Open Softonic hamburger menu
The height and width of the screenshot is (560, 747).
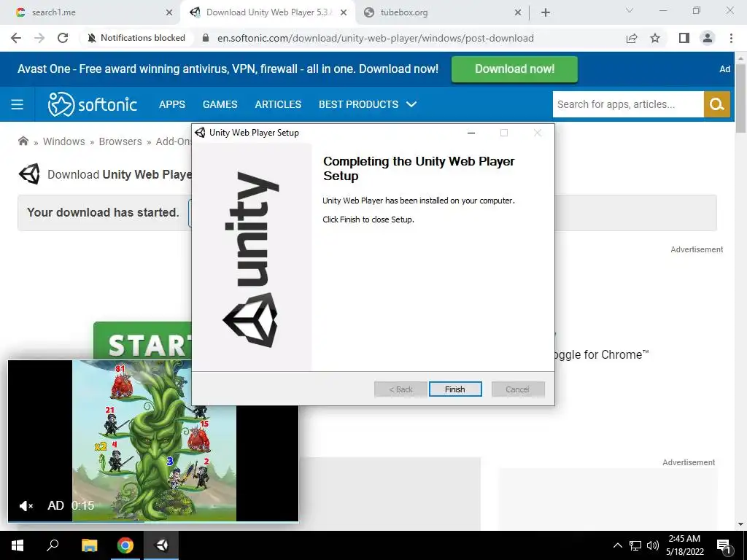pos(18,104)
